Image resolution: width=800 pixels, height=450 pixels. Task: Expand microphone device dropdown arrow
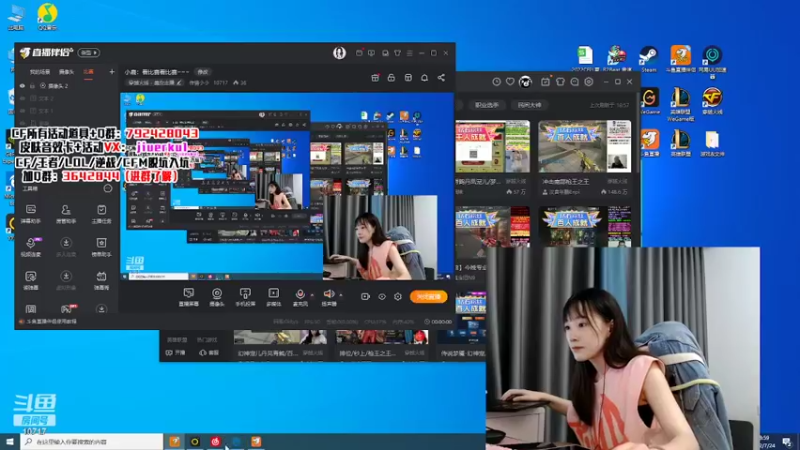312,295
